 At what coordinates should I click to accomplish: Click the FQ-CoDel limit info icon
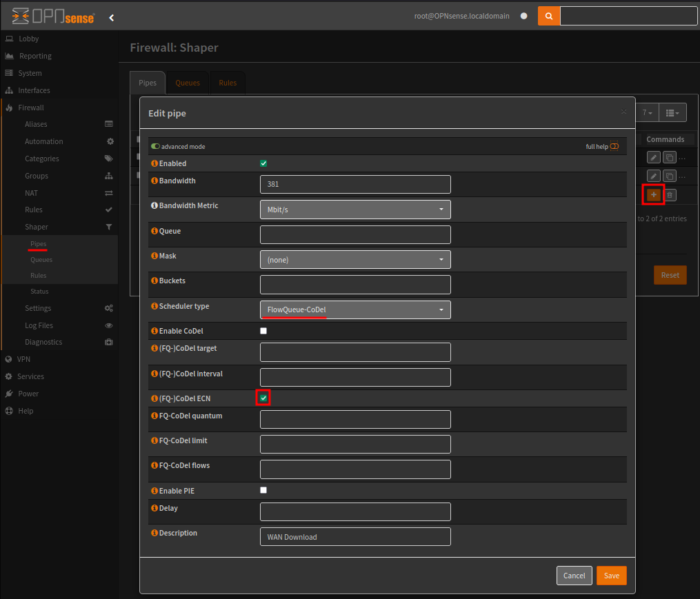click(154, 440)
